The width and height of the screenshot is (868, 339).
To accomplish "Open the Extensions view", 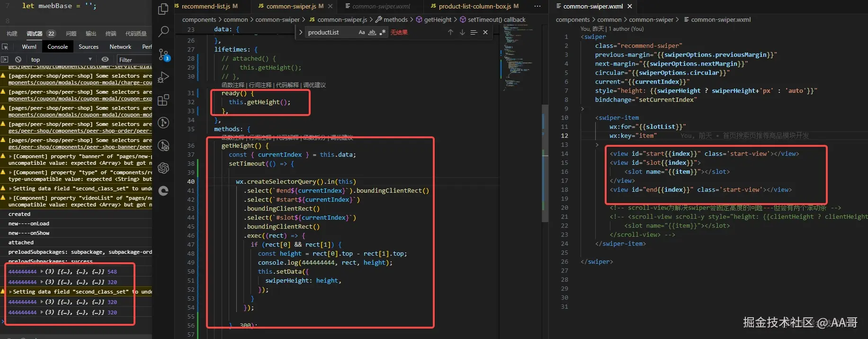I will (163, 100).
